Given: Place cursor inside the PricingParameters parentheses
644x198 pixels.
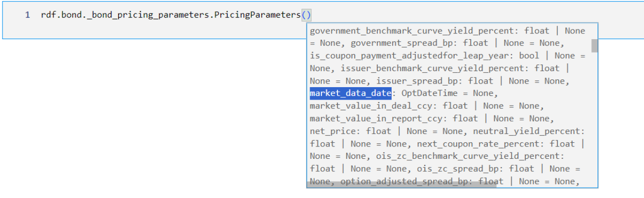Looking at the screenshot, I should (307, 15).
